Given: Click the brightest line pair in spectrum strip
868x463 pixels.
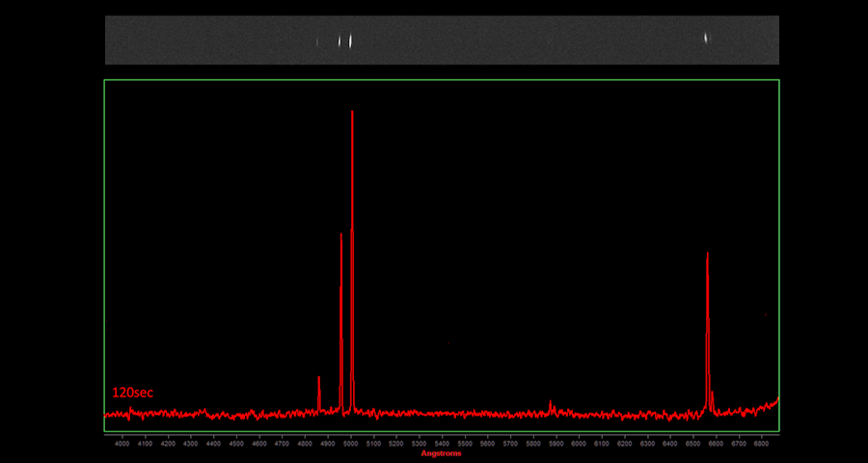Looking at the screenshot, I should (345, 41).
